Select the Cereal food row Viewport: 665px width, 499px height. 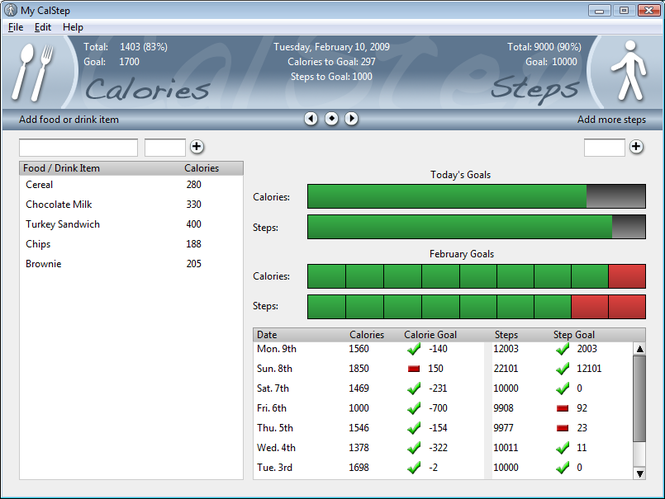pyautogui.click(x=131, y=185)
